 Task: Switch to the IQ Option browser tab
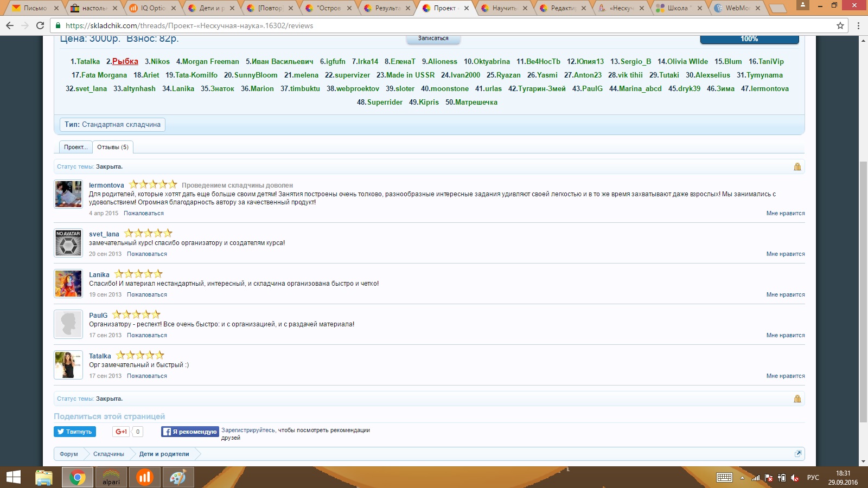[x=152, y=8]
